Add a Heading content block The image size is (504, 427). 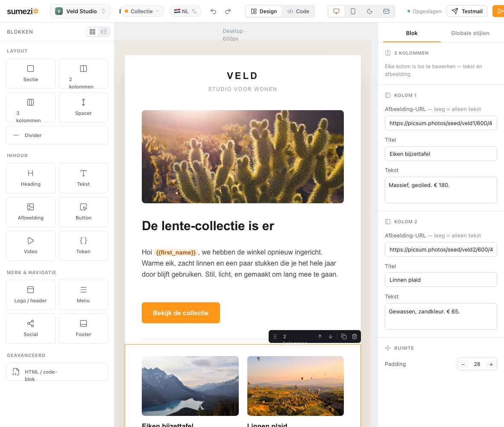click(x=30, y=178)
